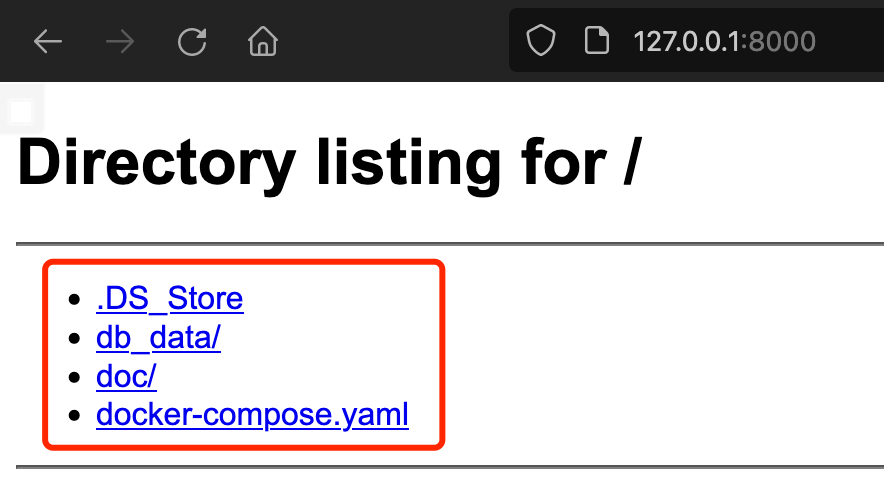Open docker-compose.yaml file link
The width and height of the screenshot is (884, 494).
252,415
